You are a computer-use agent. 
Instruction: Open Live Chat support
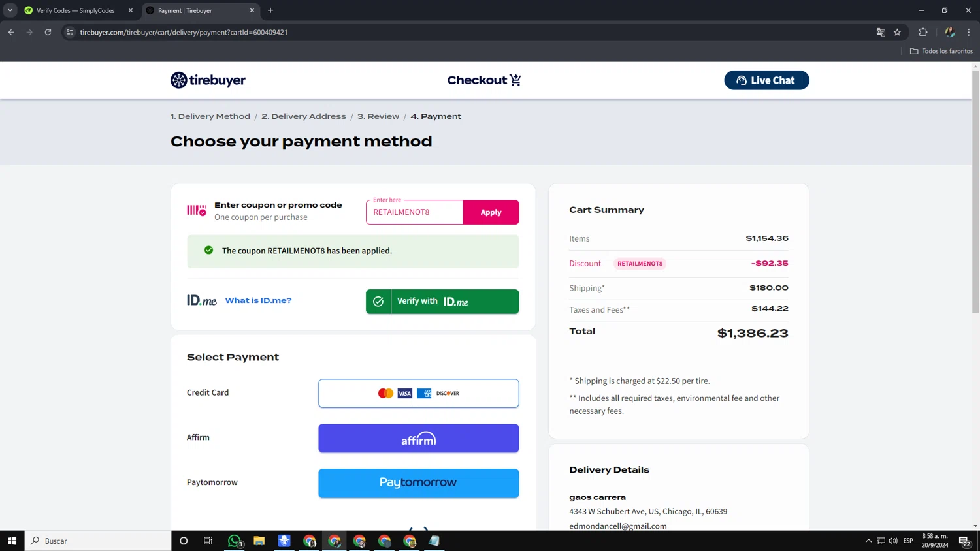pos(766,80)
